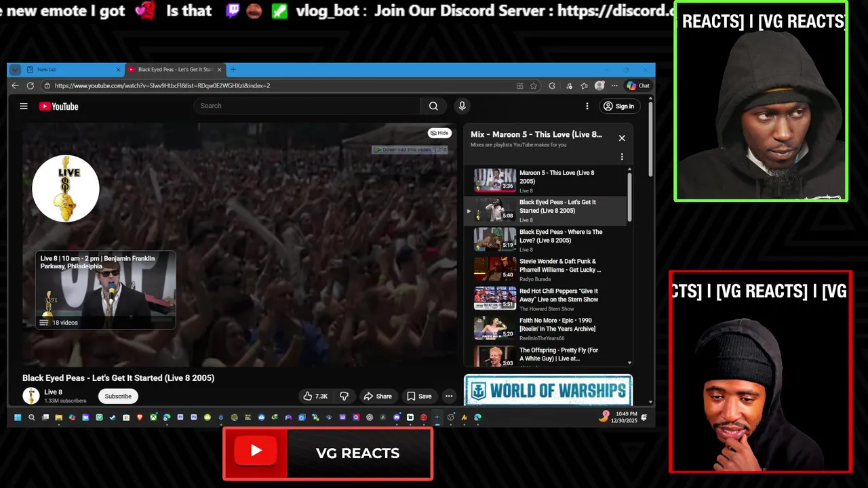This screenshot has width=868, height=488.
Task: Open YouTube settings three-dot menu
Action: [587, 106]
